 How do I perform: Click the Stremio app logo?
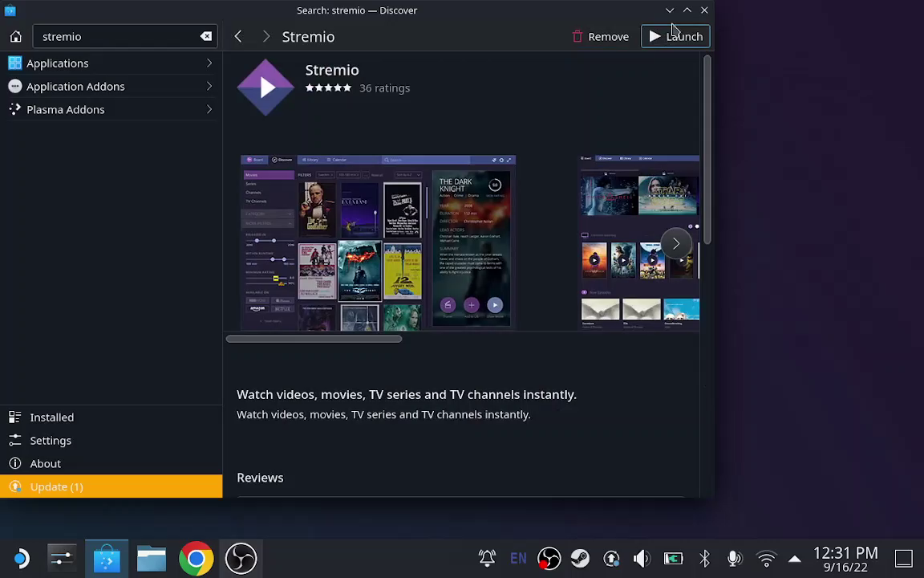click(x=265, y=88)
